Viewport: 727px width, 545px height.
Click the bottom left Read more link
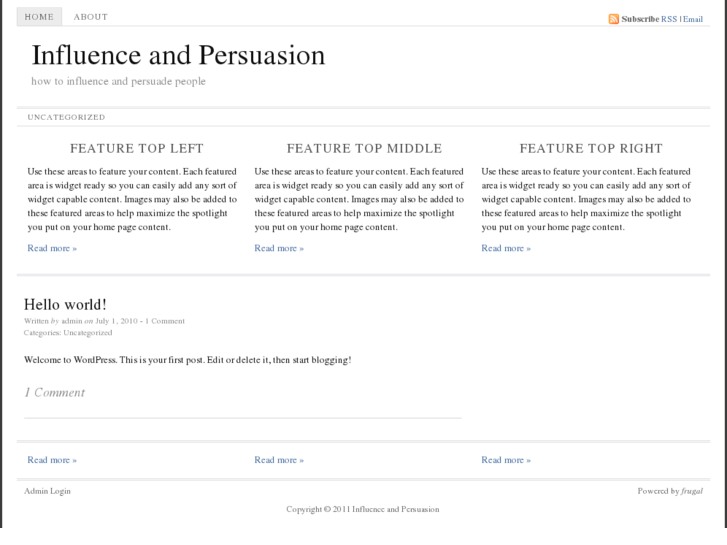tap(52, 460)
